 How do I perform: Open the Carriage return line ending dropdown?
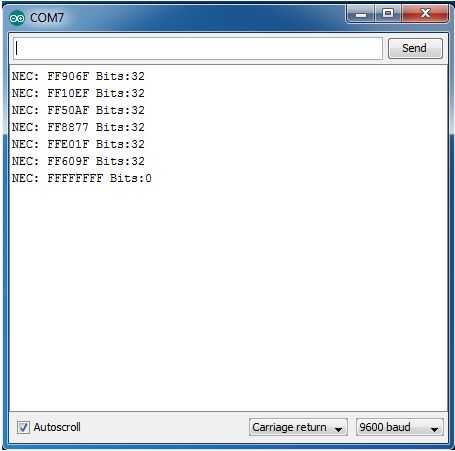[x=298, y=427]
